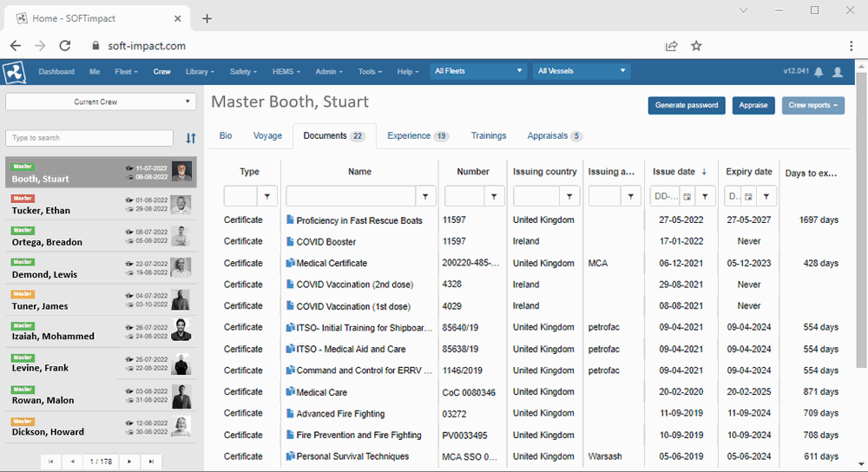The image size is (868, 472).
Task: Go to the Dashboard menu item
Action: (56, 71)
